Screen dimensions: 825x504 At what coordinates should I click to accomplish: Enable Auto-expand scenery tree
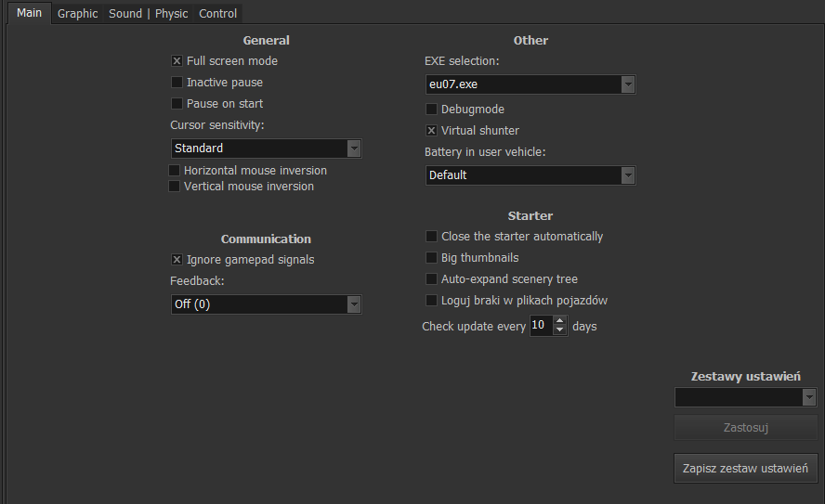point(431,279)
